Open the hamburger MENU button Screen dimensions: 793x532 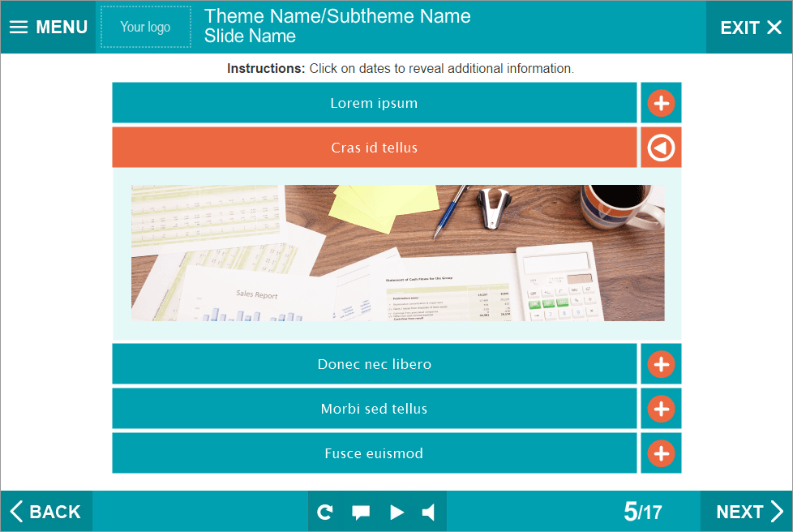[x=49, y=27]
